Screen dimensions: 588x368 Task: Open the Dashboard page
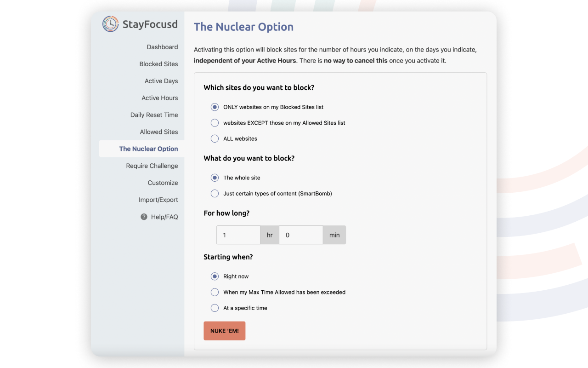click(x=162, y=47)
